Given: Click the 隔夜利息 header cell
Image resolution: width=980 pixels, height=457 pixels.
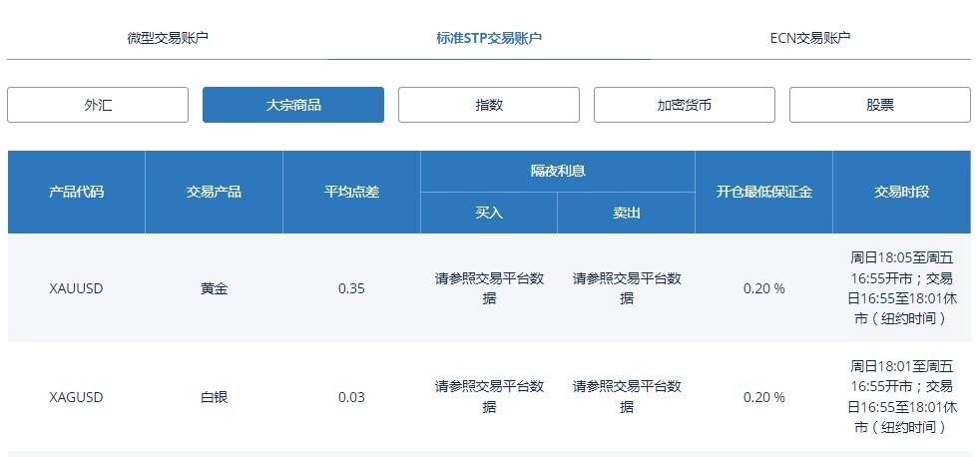Looking at the screenshot, I should pos(558,171).
